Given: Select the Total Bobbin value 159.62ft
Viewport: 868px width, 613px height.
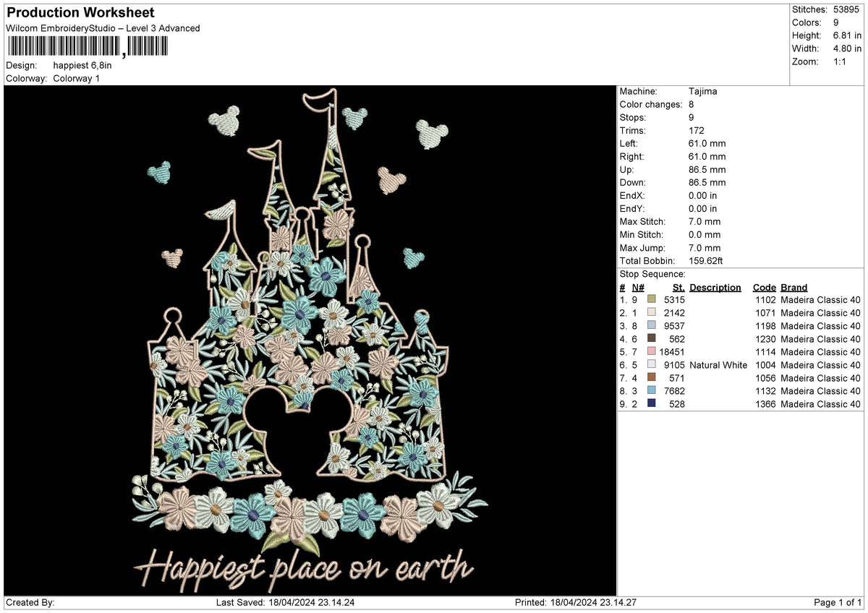Looking at the screenshot, I should click(706, 261).
